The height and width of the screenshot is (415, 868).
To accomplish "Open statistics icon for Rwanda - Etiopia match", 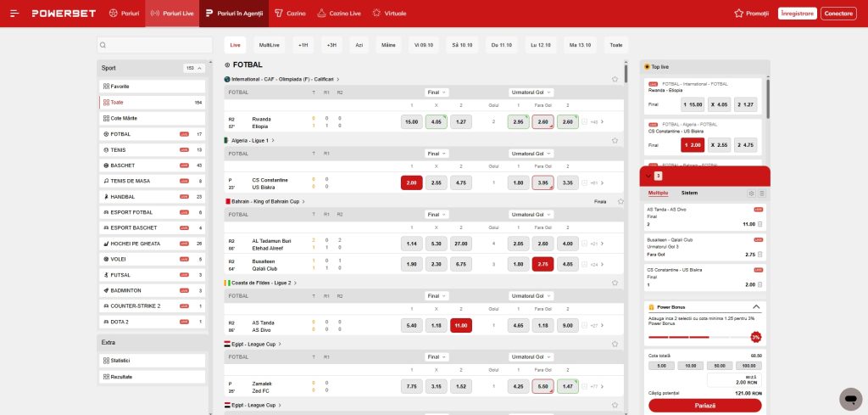I will [x=585, y=122].
